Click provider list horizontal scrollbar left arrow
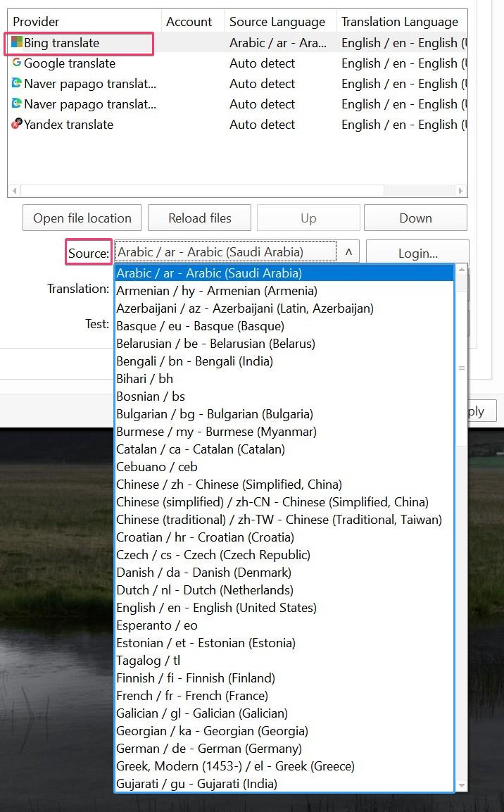The width and height of the screenshot is (504, 812). tap(14, 191)
